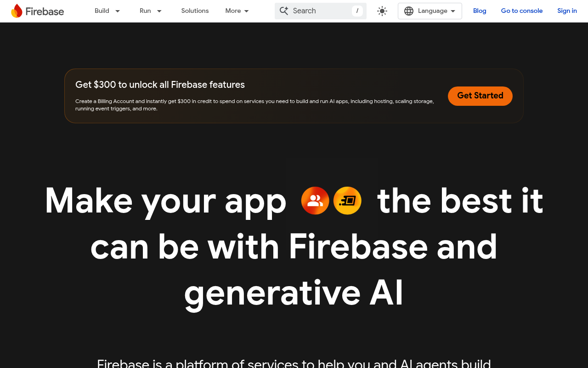The width and height of the screenshot is (588, 368).
Task: Click the globe icon in Language
Action: point(409,11)
